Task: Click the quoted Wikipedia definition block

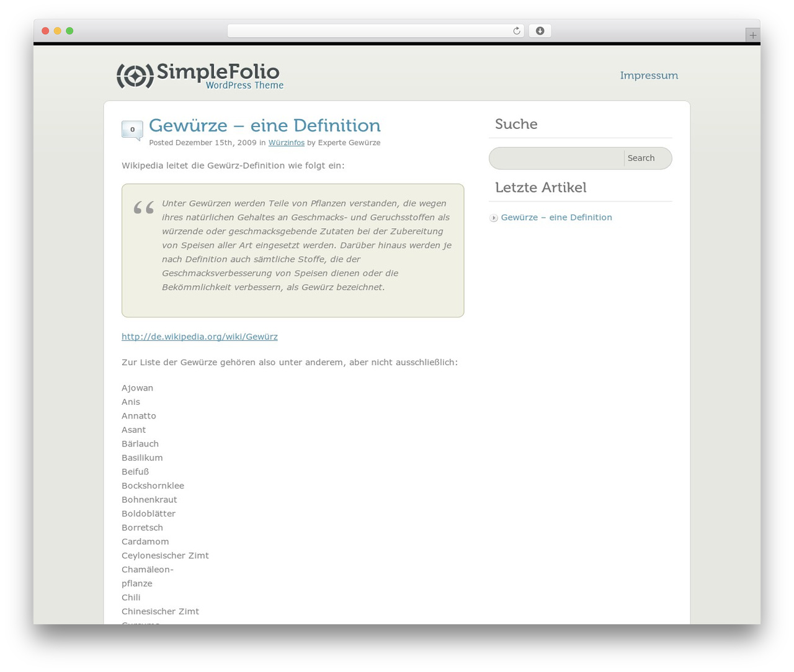Action: [293, 250]
